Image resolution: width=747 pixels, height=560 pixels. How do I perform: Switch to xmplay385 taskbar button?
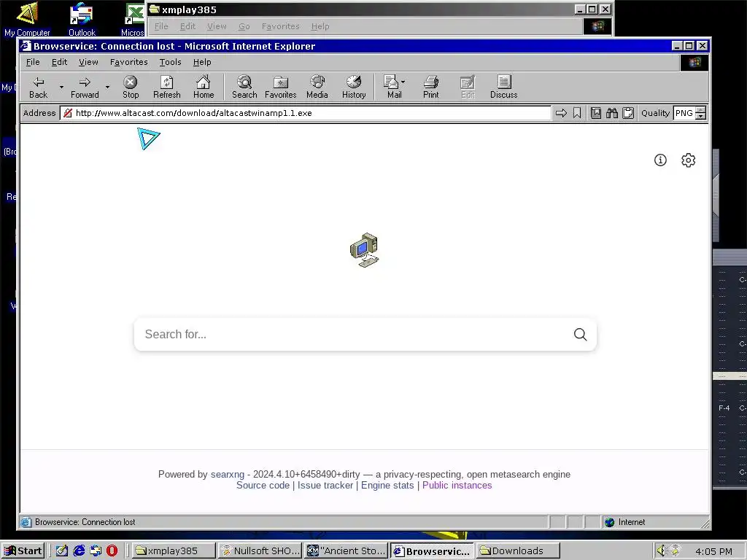coord(174,551)
